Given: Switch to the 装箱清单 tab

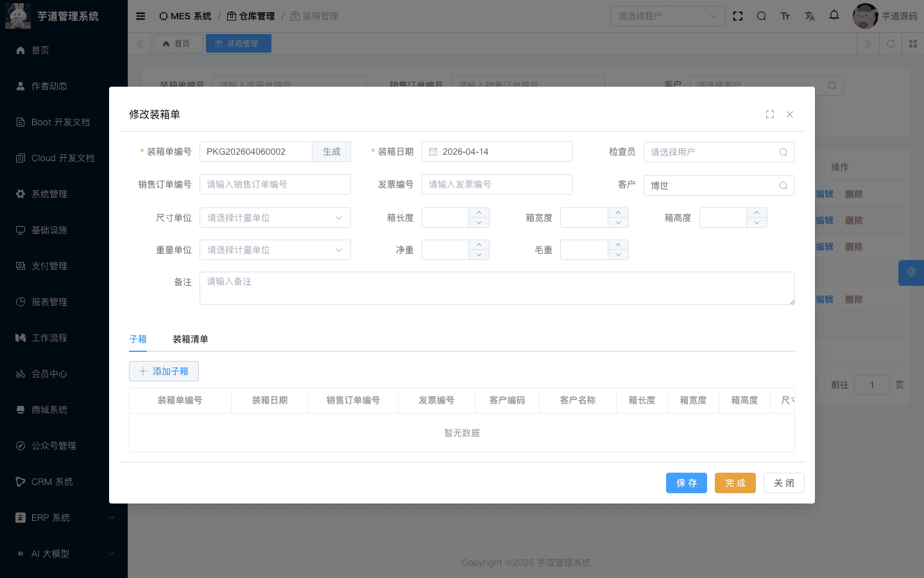Looking at the screenshot, I should (190, 339).
